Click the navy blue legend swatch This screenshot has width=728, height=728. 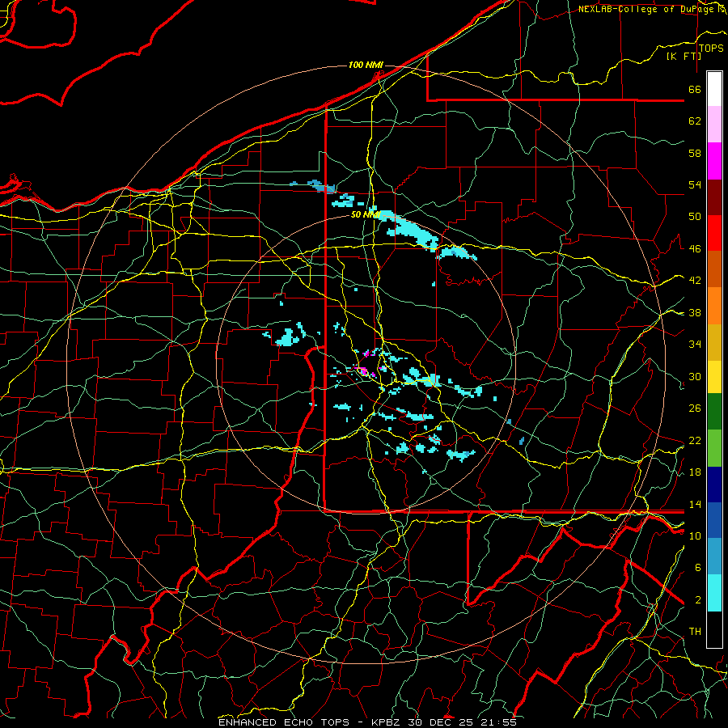click(714, 485)
